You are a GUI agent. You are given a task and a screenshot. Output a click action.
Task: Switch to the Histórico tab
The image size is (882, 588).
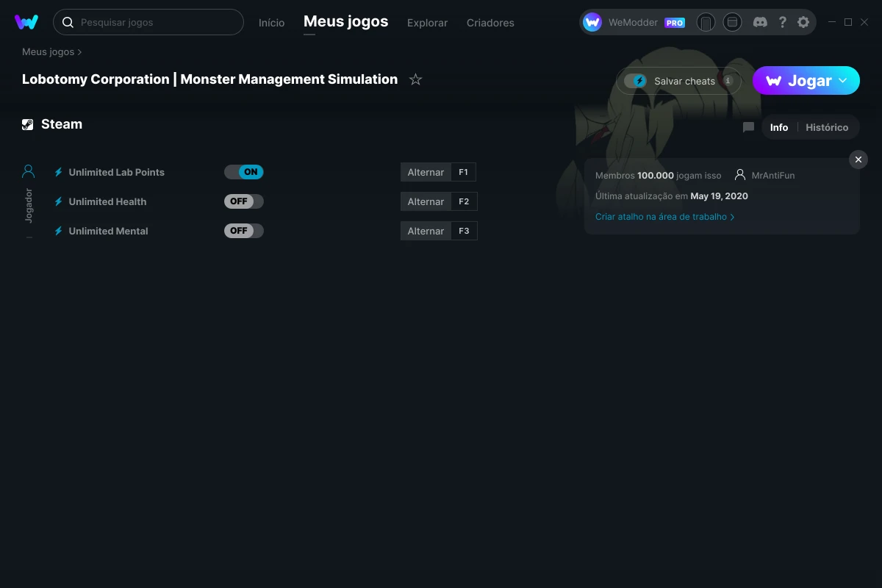(x=827, y=127)
